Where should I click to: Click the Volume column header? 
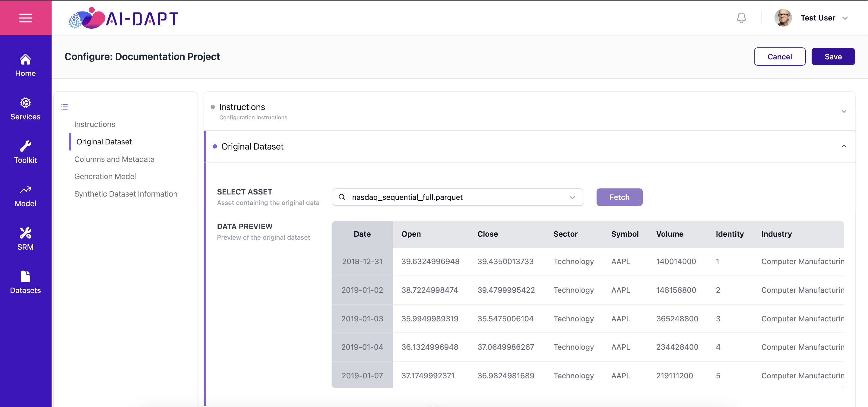coord(669,234)
